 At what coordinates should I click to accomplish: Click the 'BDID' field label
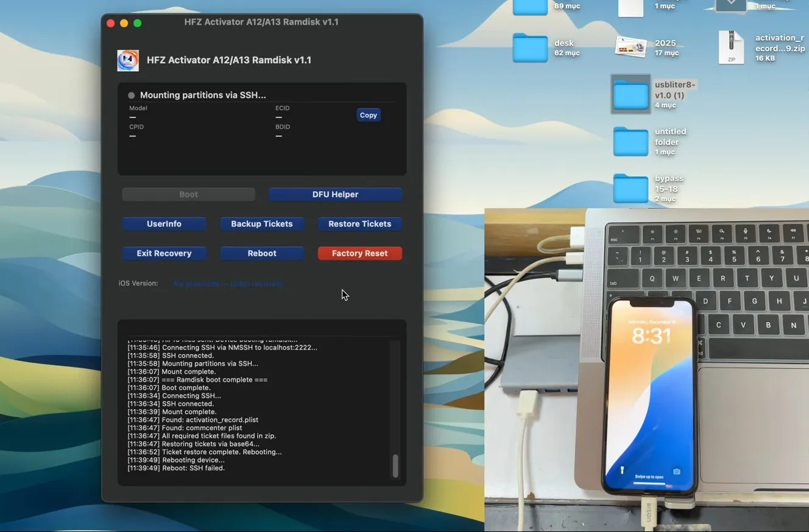pyautogui.click(x=283, y=127)
